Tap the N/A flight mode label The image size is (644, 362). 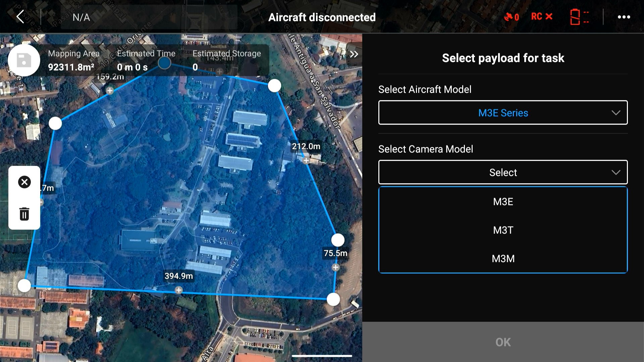coord(81,17)
